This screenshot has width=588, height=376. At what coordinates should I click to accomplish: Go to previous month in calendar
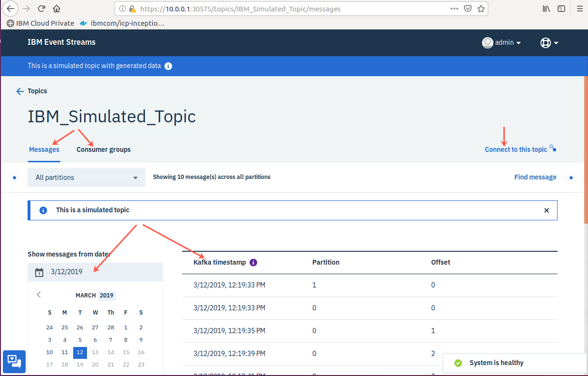point(39,295)
